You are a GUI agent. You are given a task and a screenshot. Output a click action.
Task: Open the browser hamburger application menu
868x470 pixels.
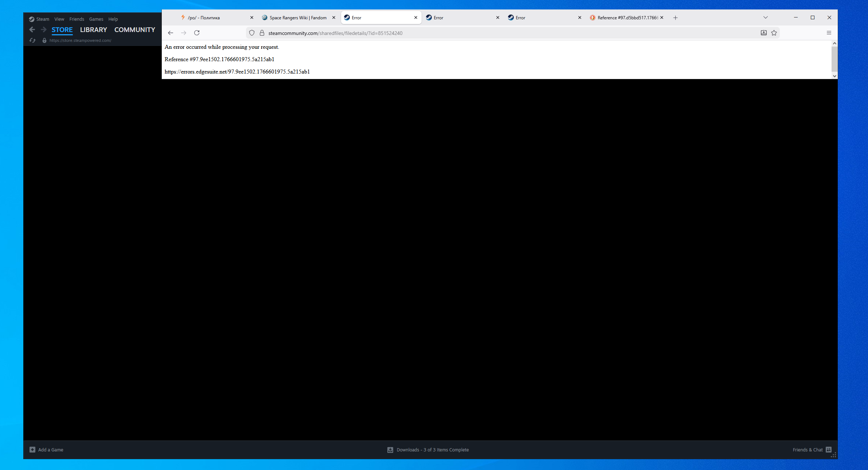click(829, 33)
